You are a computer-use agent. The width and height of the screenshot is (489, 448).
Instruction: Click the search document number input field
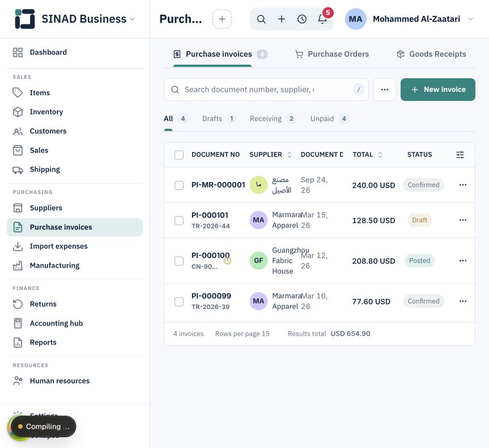(266, 90)
